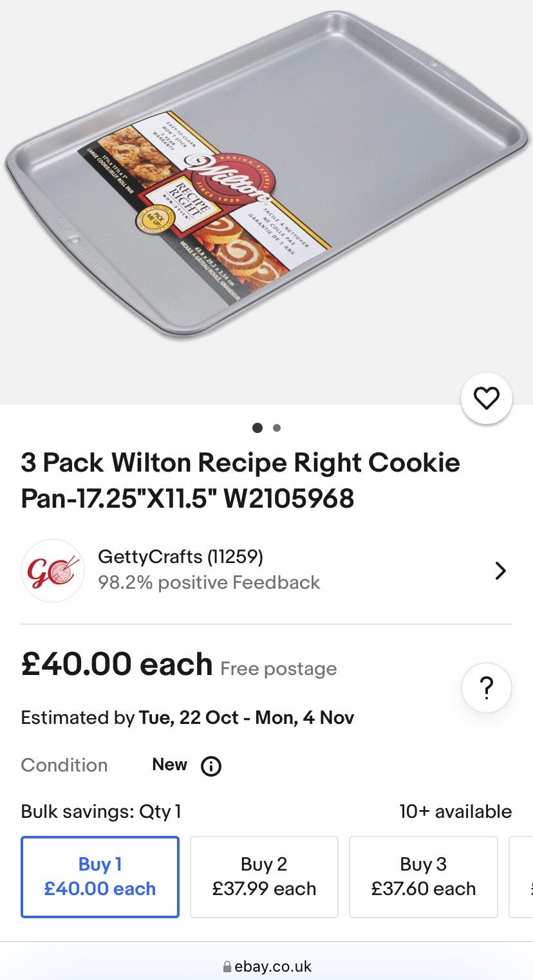This screenshot has height=980, width=533.
Task: Switch to the second image carousel dot
Action: (x=277, y=428)
